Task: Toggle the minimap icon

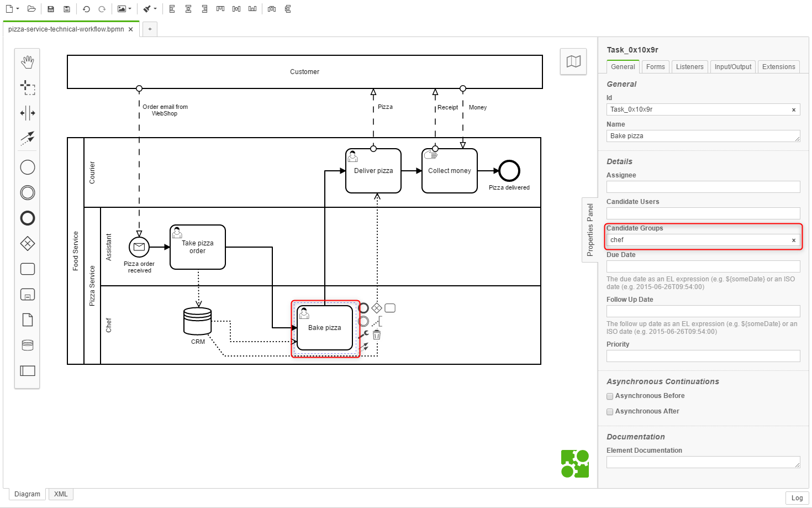Action: tap(573, 61)
